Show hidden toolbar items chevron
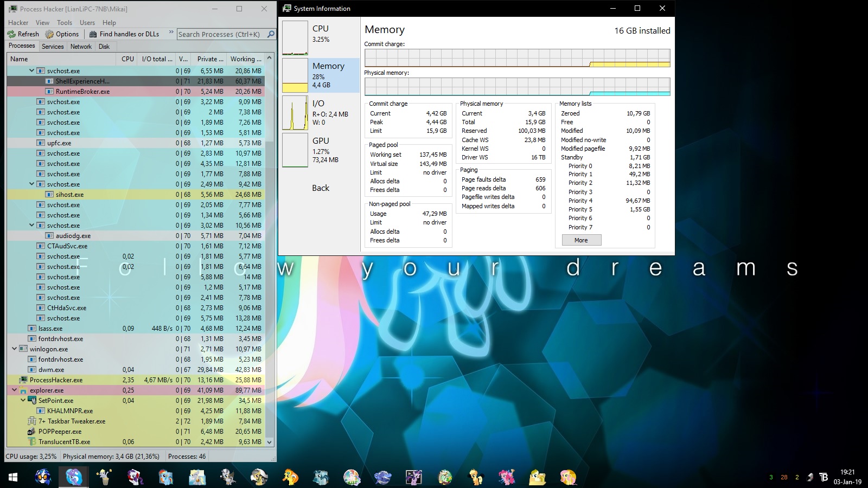The height and width of the screenshot is (488, 868). coord(171,33)
